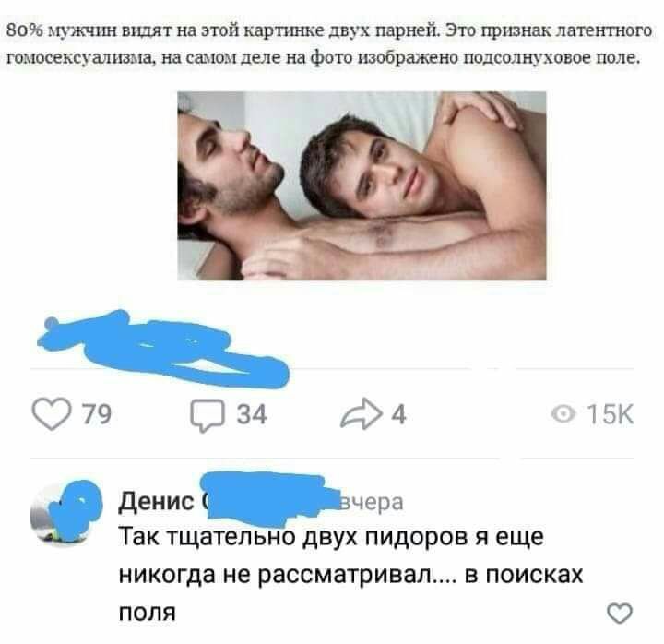Open comments via the speech bubble icon
The height and width of the screenshot is (644, 664).
pyautogui.click(x=207, y=415)
